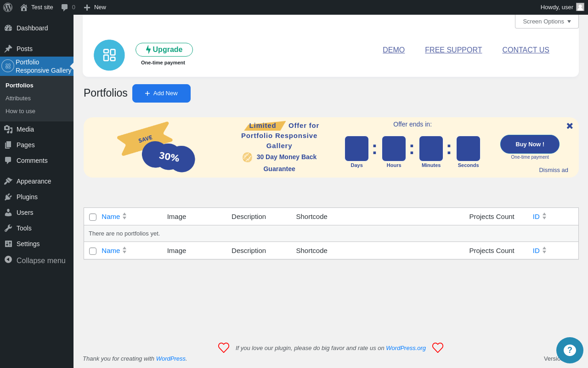Click the Settings sliders icon
This screenshot has width=588, height=368.
8,244
